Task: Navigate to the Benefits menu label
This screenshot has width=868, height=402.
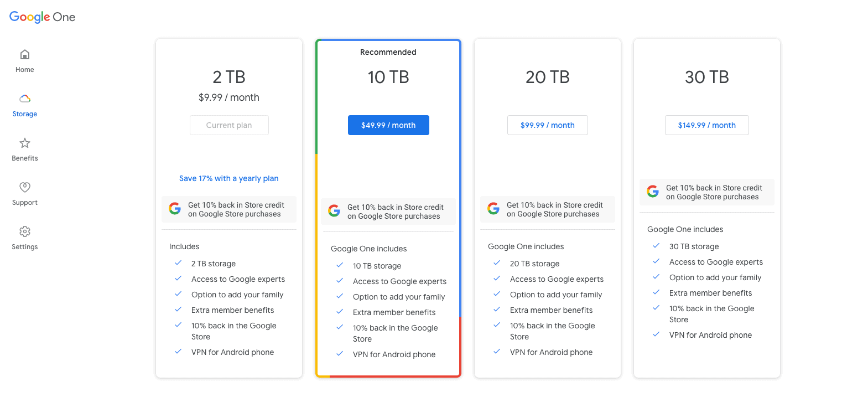Action: click(25, 158)
